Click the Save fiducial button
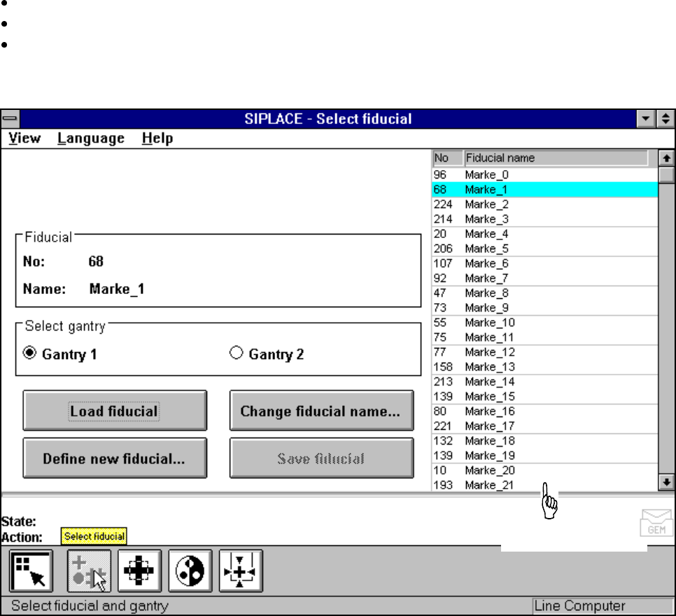Viewport: 676px width, 616px height. (322, 458)
